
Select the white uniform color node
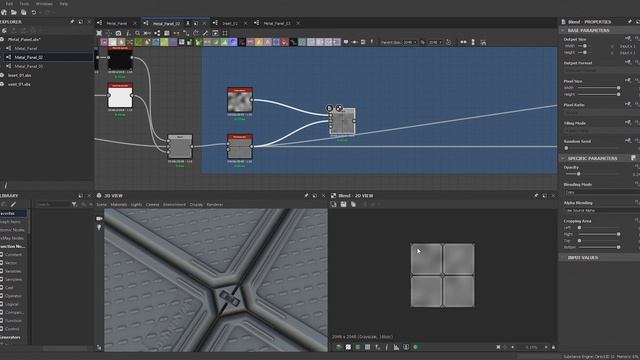click(x=120, y=96)
